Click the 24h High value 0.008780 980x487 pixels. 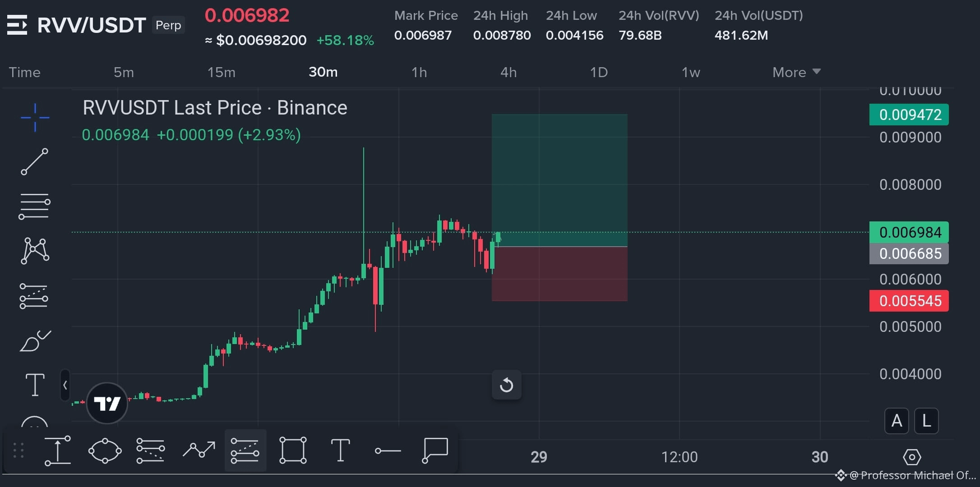[502, 35]
